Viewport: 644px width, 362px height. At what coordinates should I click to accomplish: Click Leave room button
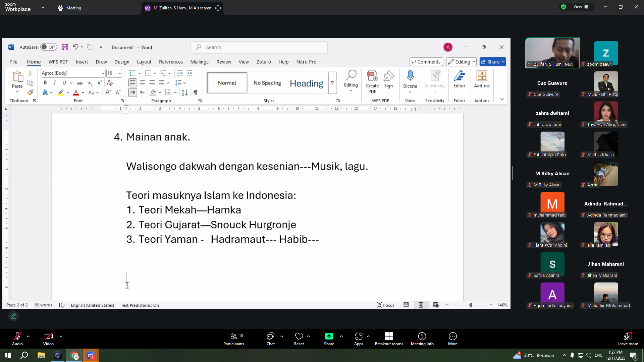[x=628, y=339]
